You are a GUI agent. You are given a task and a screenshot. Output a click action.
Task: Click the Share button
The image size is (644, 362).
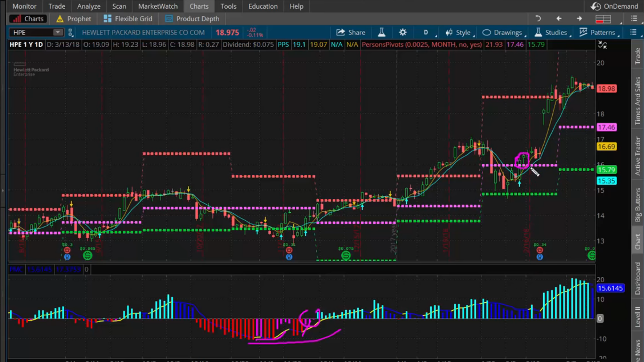(351, 33)
